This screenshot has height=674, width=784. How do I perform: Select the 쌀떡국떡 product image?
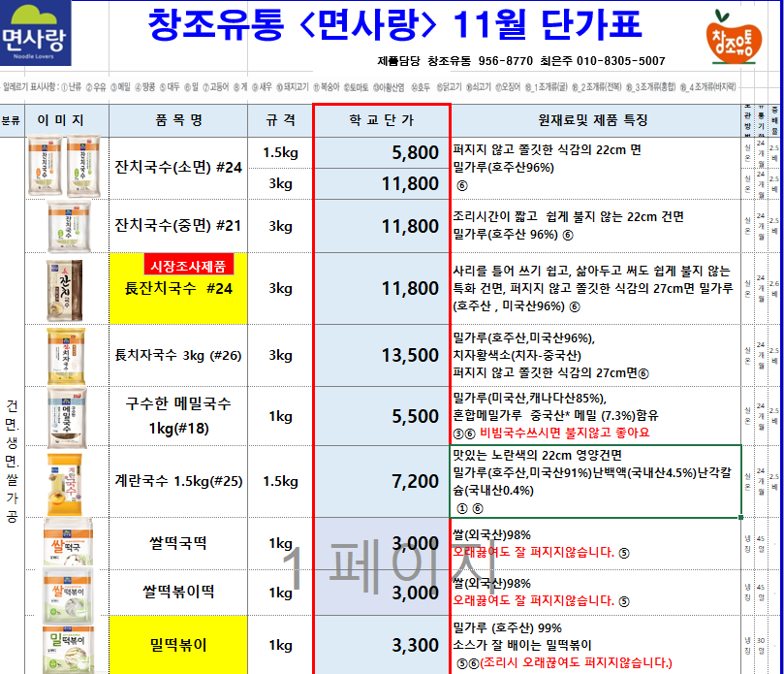[68, 542]
